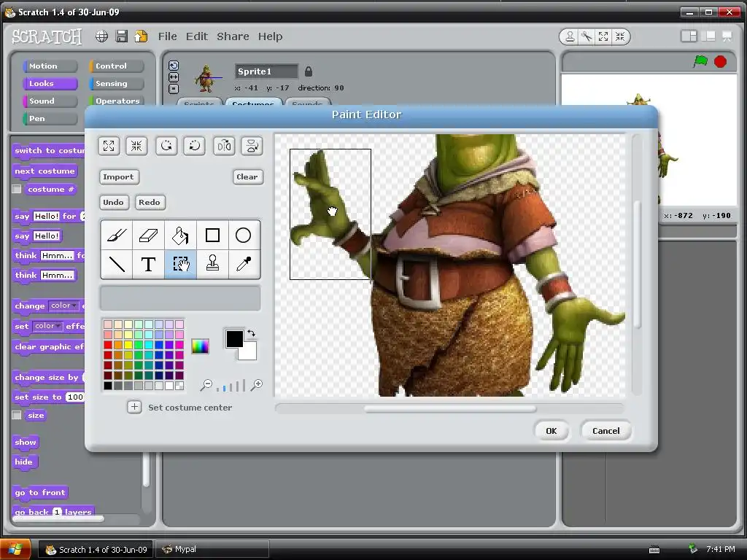Select the shrink sprite toolbar icon

(x=620, y=36)
